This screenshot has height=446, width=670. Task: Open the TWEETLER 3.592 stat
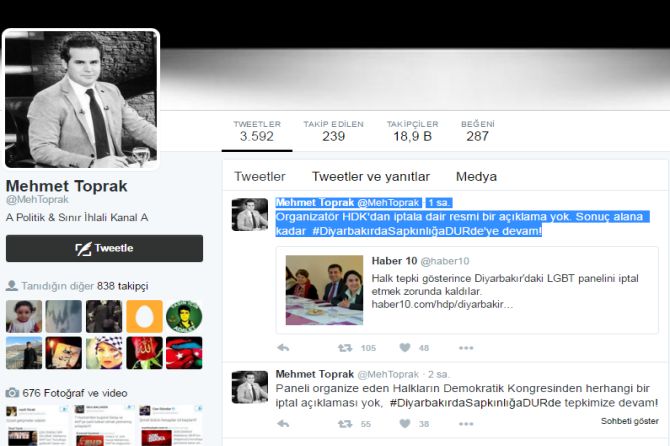257,131
